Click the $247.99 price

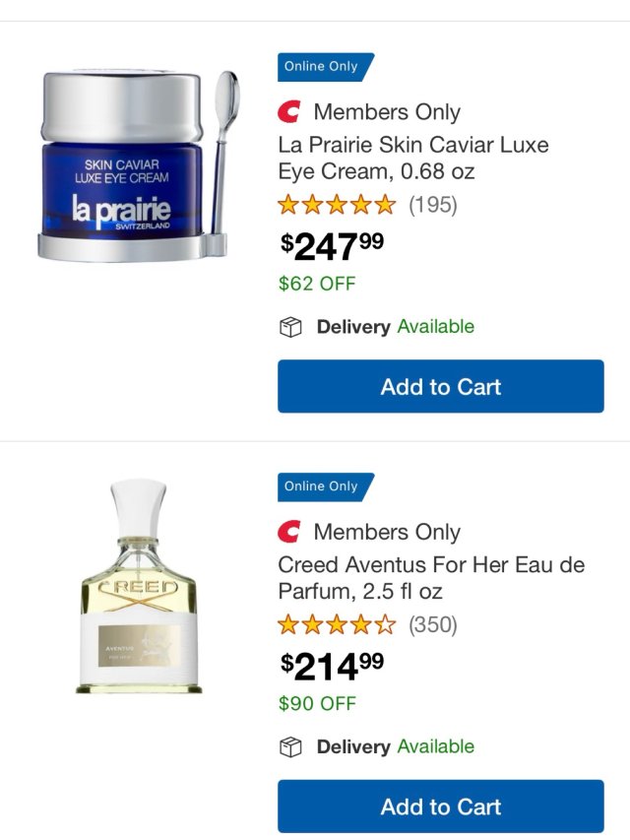coord(332,245)
